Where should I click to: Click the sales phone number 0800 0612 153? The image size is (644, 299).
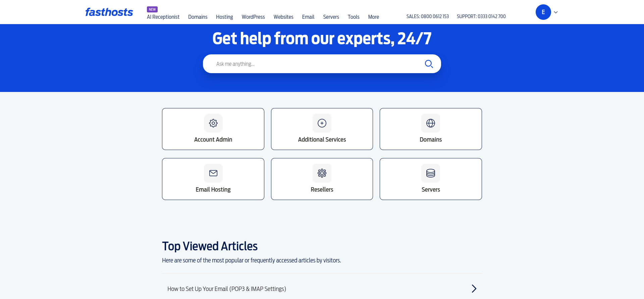coord(435,16)
